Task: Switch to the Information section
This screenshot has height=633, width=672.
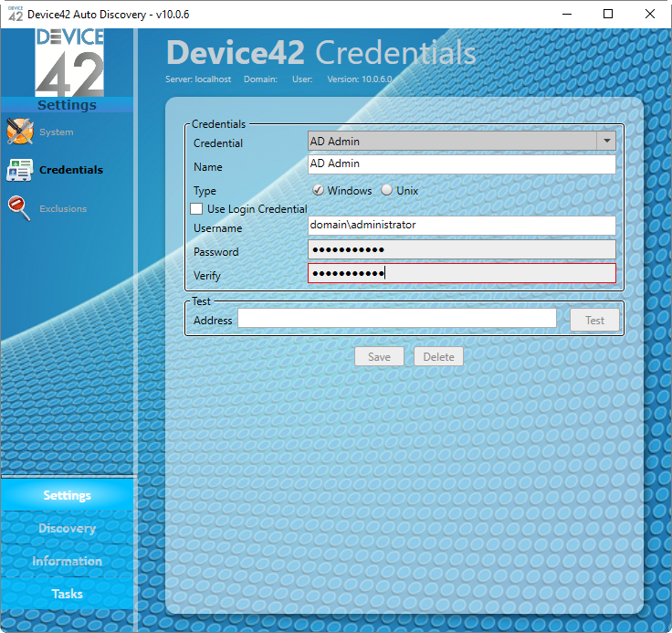Action: (x=68, y=561)
